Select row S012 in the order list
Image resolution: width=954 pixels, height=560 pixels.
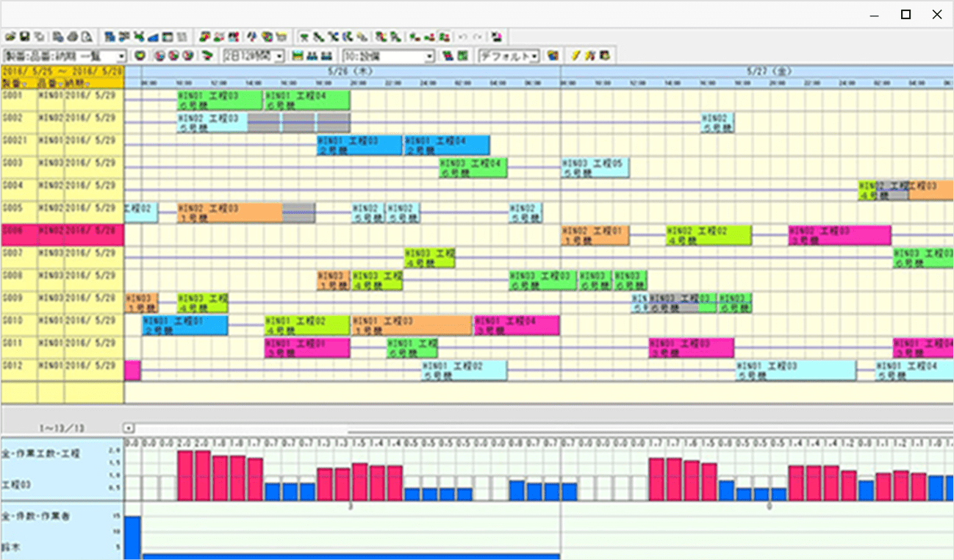[x=62, y=370]
